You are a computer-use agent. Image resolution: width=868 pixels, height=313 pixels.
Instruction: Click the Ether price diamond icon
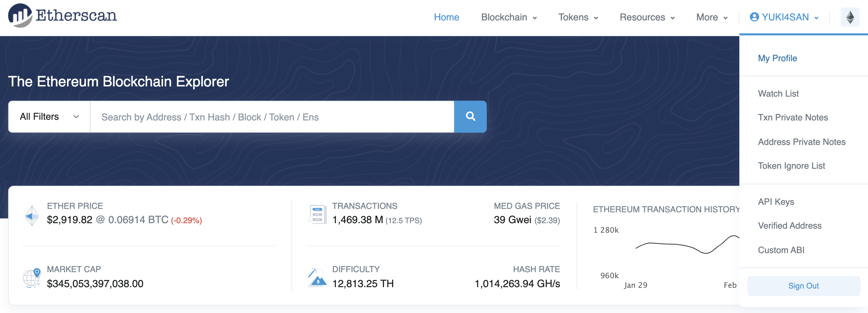coord(32,216)
